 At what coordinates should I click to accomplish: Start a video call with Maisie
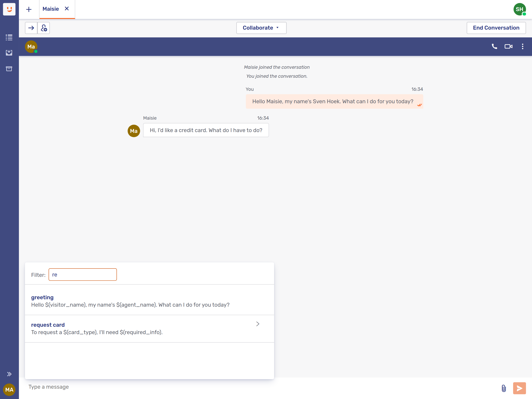(x=508, y=46)
